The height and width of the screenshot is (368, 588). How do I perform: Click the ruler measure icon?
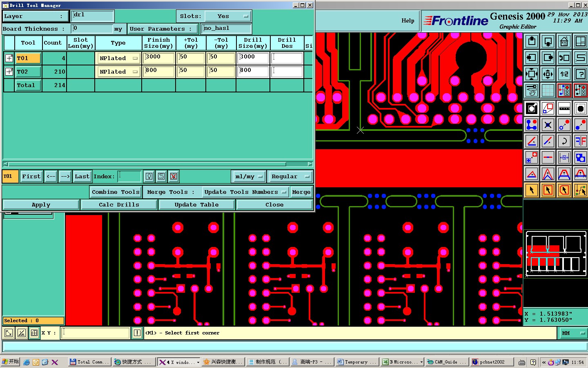click(564, 108)
